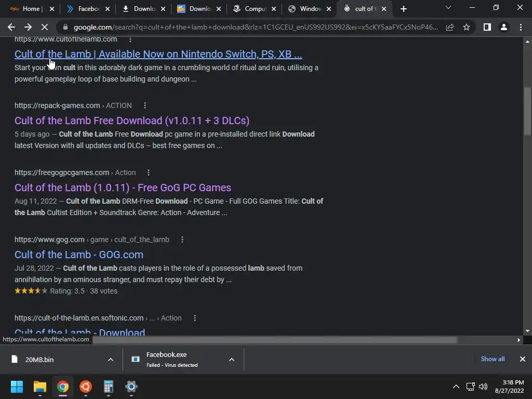Open the softonic Cult of the Lamb Download result
Viewport: 532px width, 399px height.
(x=79, y=332)
